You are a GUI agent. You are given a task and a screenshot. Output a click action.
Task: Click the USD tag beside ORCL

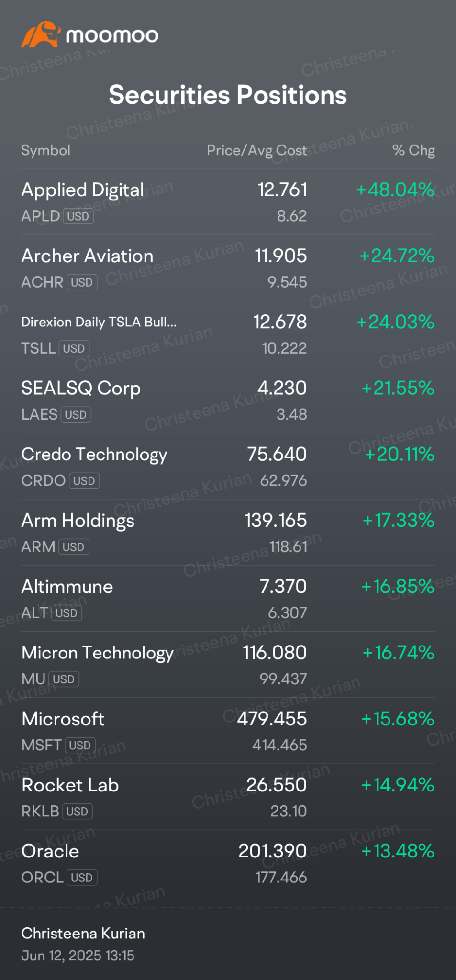(x=82, y=878)
